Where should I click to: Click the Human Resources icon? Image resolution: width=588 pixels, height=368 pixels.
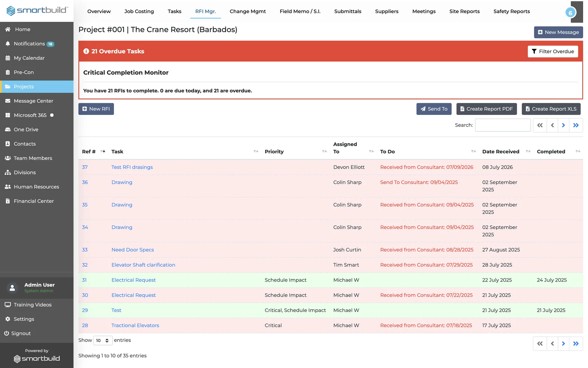tap(7, 187)
